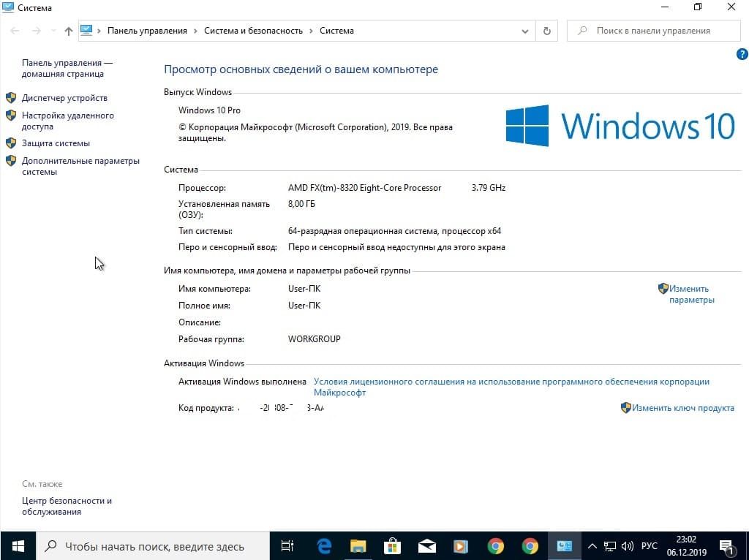Open 'Защита системы' in sidebar

pyautogui.click(x=56, y=143)
